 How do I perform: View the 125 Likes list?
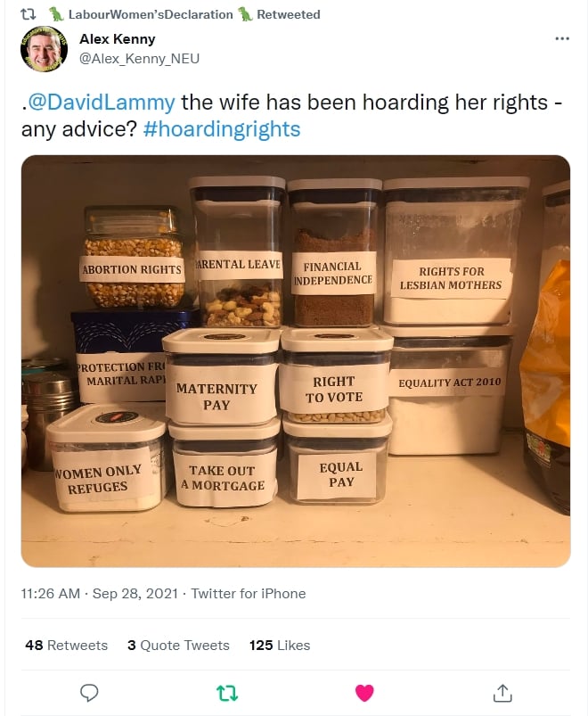tap(280, 645)
